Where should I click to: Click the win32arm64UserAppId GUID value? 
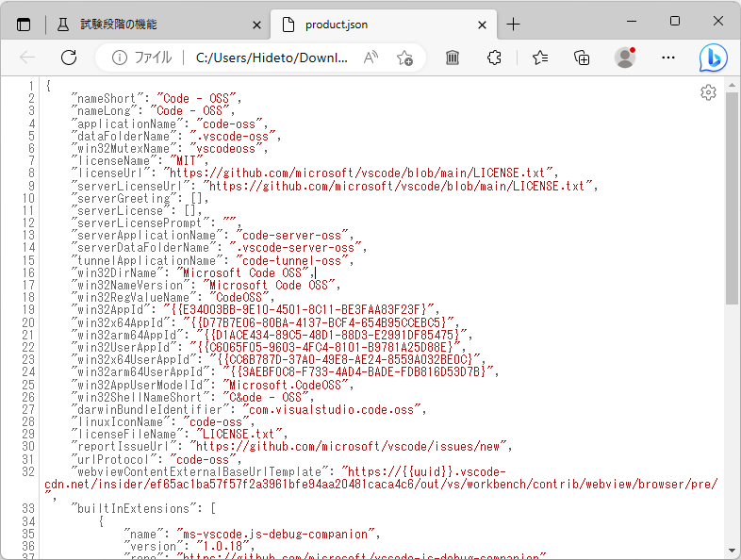click(357, 371)
